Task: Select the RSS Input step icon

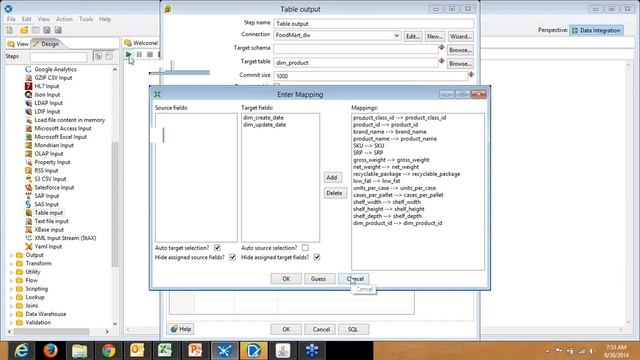Action: click(x=28, y=171)
